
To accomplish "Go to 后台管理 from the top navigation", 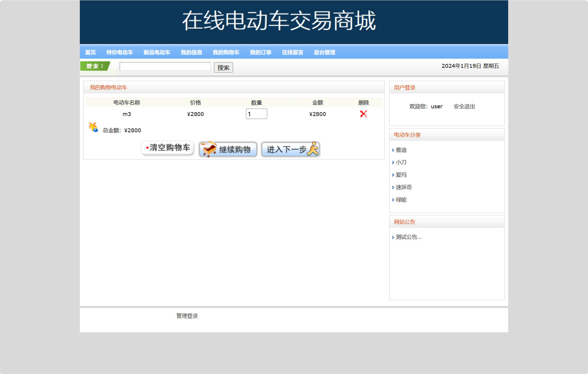I will 325,52.
